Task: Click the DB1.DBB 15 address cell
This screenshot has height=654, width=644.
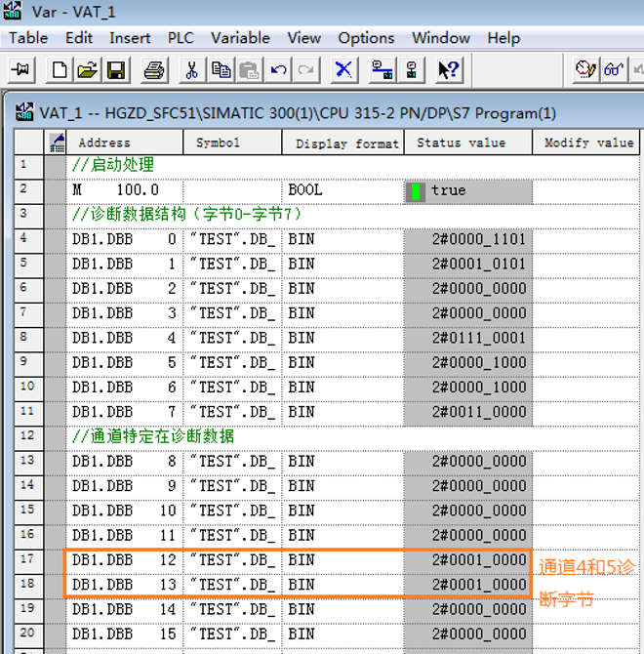Action: click(x=124, y=634)
